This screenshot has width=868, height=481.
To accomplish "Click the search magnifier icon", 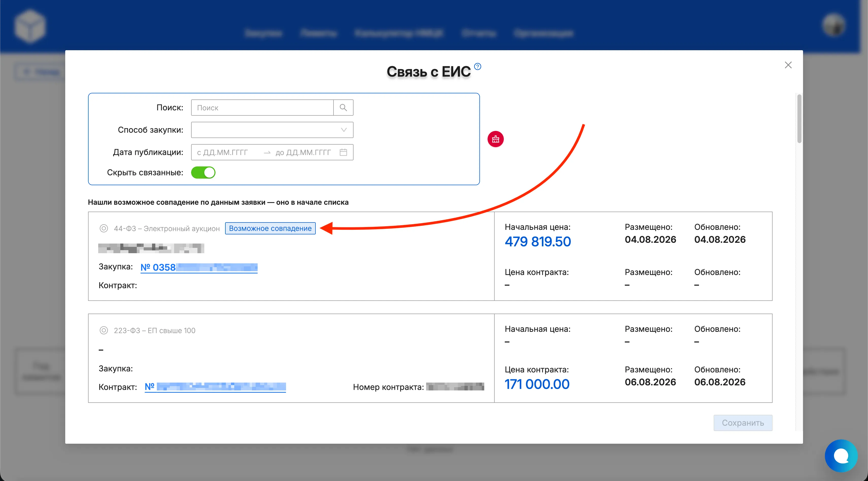I will click(343, 108).
